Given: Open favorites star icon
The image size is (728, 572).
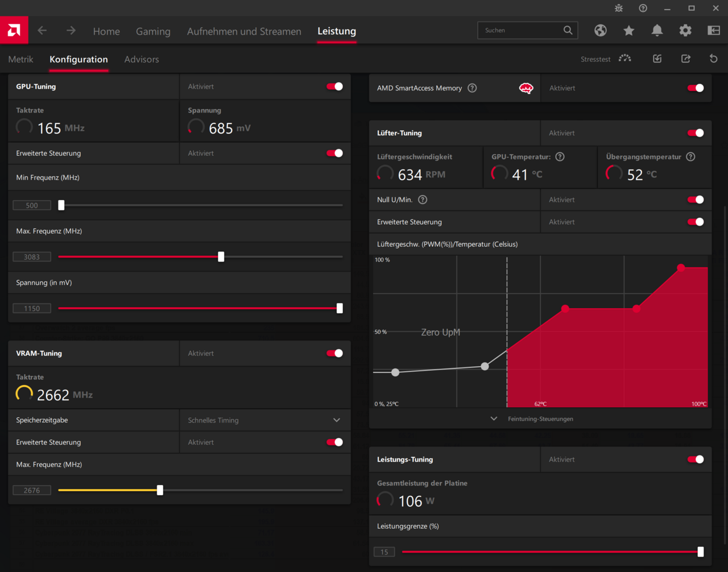Looking at the screenshot, I should click(x=628, y=31).
